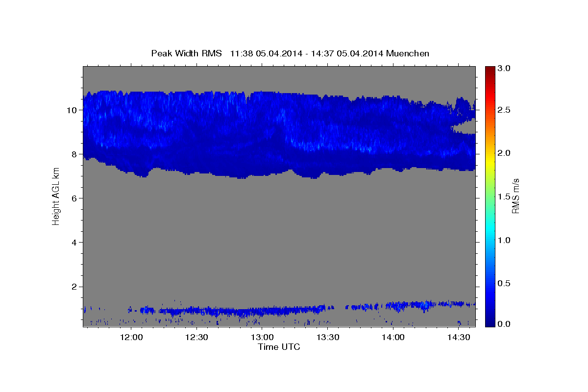Click the plot title 'Peak Width RMS'
This screenshot has width=588, height=392.
tap(186, 53)
